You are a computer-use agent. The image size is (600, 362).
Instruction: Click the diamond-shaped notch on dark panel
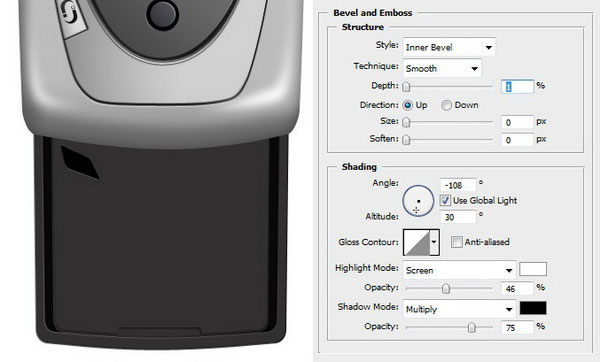point(80,162)
